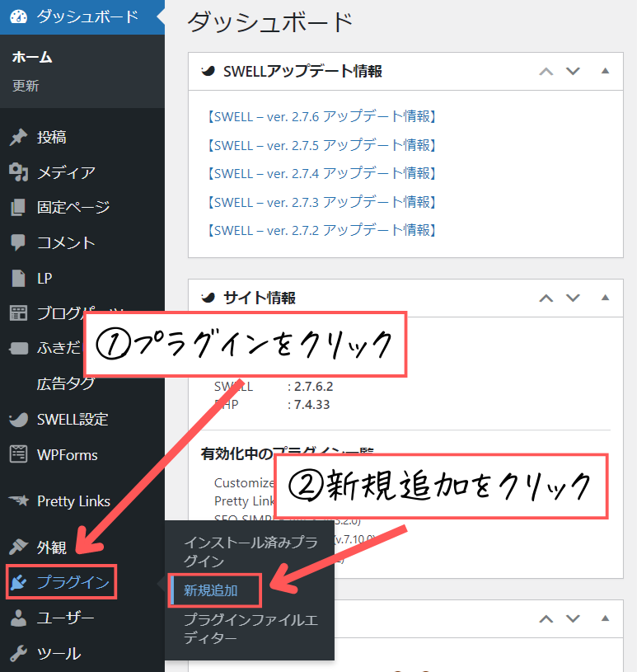Open the プラグイン menu
This screenshot has width=637, height=672.
click(61, 582)
